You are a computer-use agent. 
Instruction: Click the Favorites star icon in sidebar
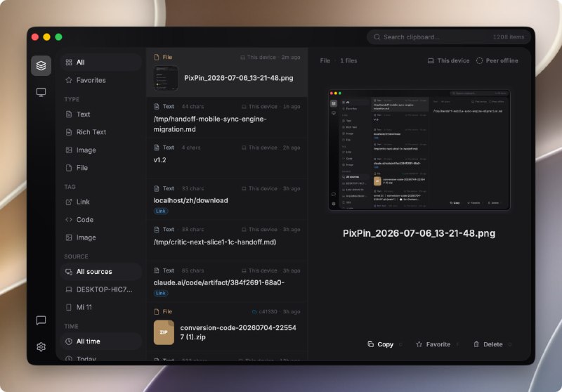69,80
